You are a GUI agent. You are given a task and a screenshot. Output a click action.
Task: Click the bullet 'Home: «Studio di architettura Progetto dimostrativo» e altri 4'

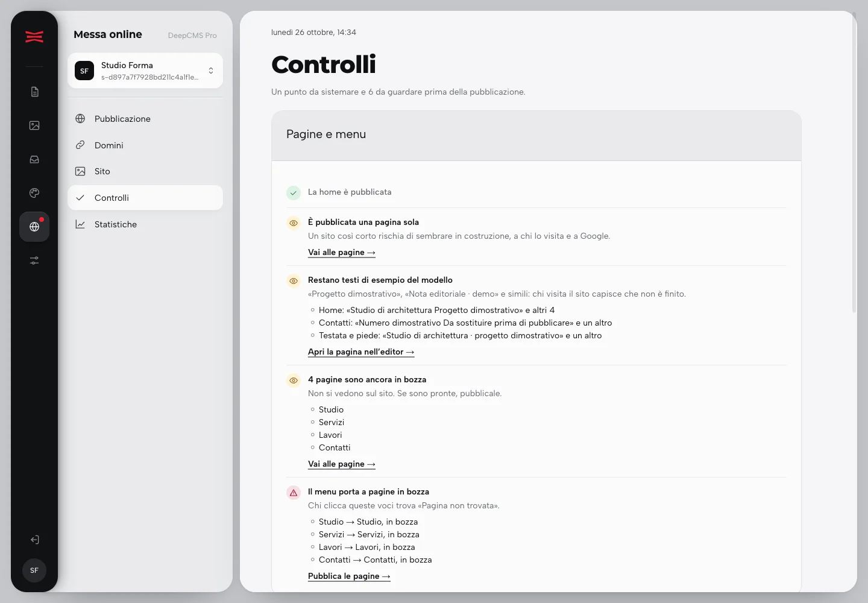[436, 310]
